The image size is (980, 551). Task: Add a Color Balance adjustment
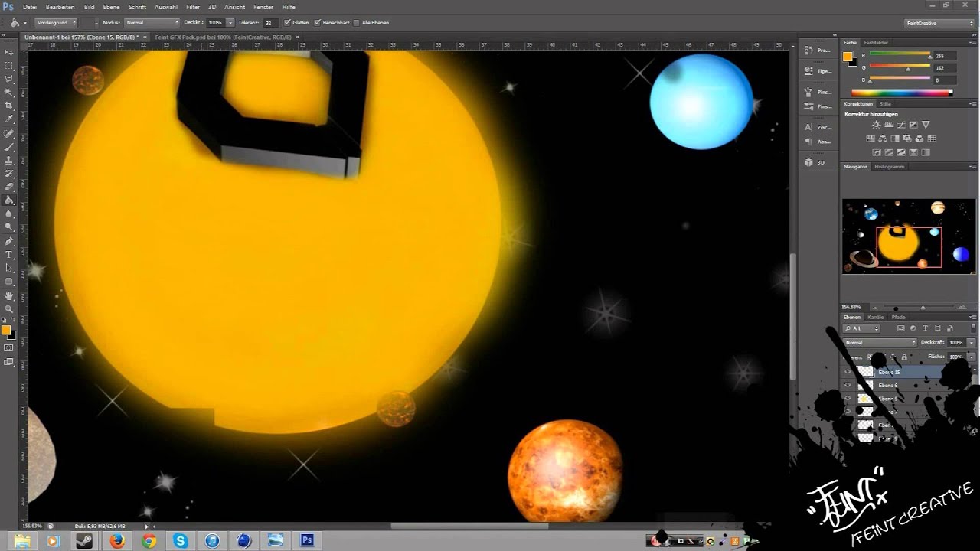[883, 139]
